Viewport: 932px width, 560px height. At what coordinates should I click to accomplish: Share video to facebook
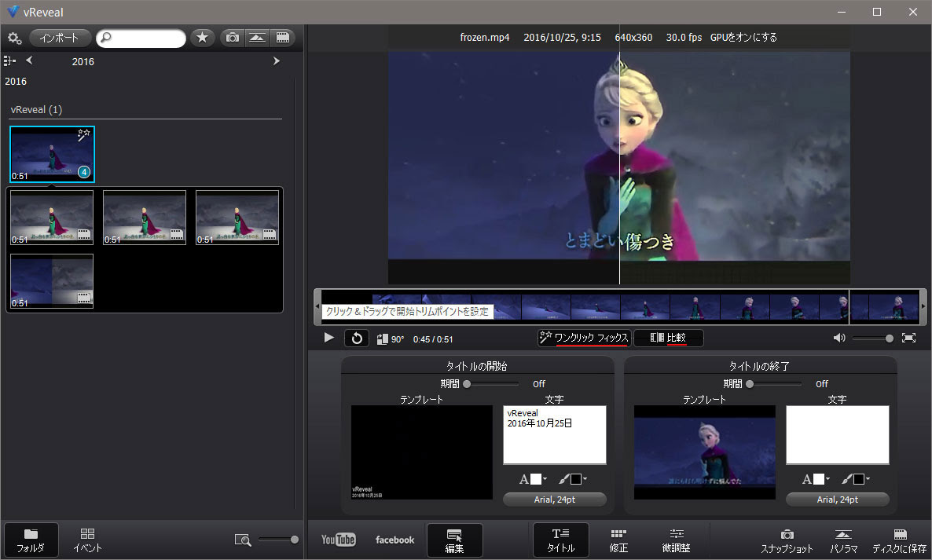[x=394, y=540]
